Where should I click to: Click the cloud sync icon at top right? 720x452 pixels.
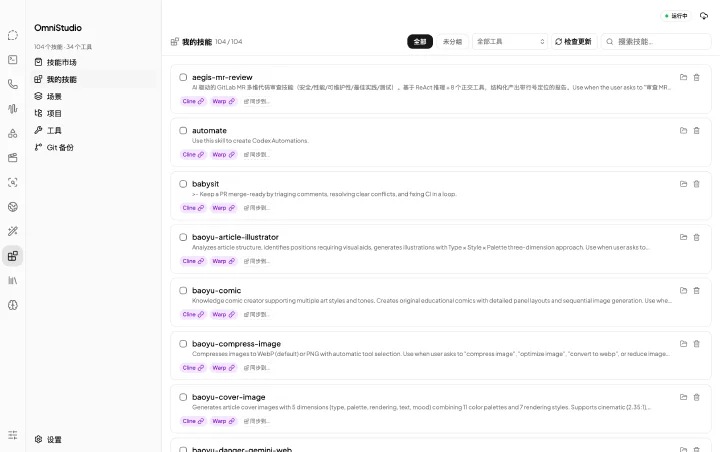[x=704, y=16]
